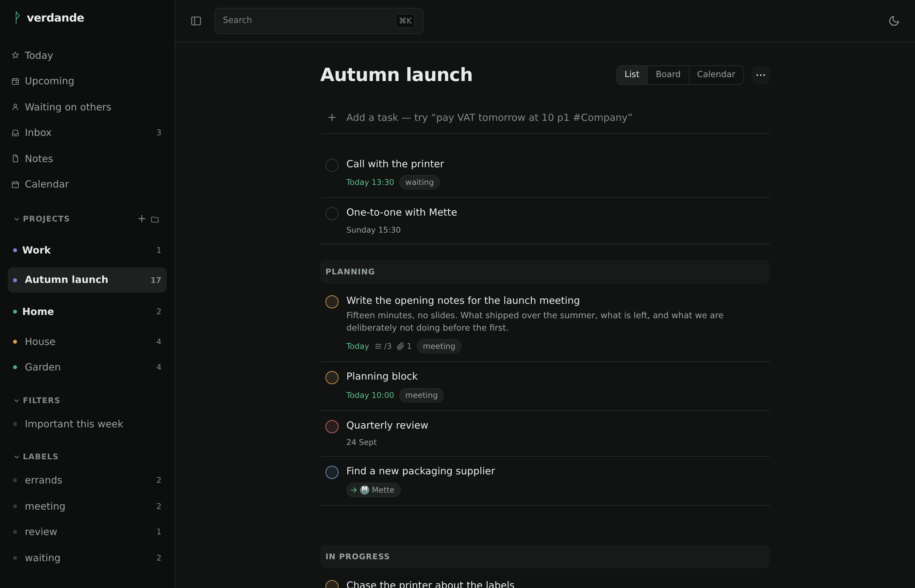915x588 pixels.
Task: Mark One-to-one with Mette as done
Action: click(x=332, y=213)
